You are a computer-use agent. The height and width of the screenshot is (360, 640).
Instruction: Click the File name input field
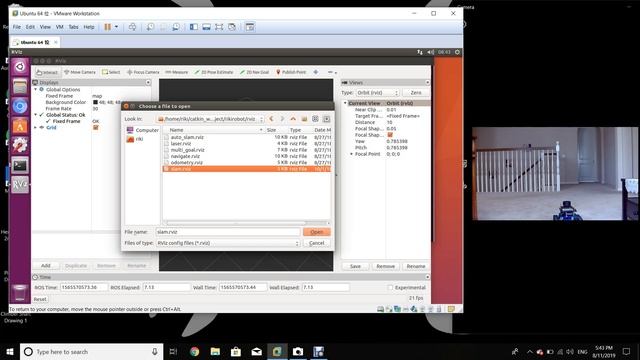coord(228,232)
